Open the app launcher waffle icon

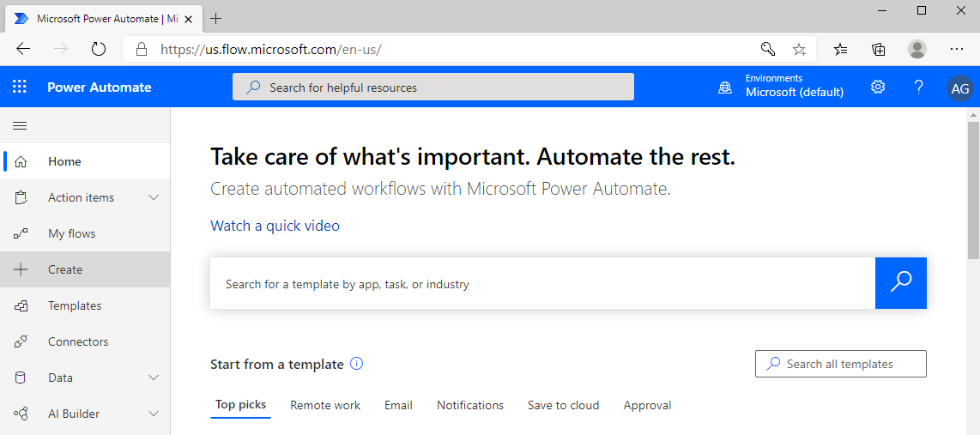pyautogui.click(x=20, y=87)
